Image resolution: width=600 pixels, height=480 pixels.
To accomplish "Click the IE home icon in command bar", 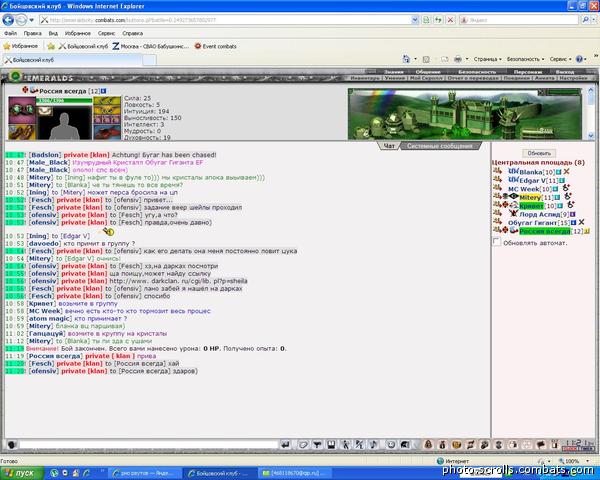I will (406, 59).
